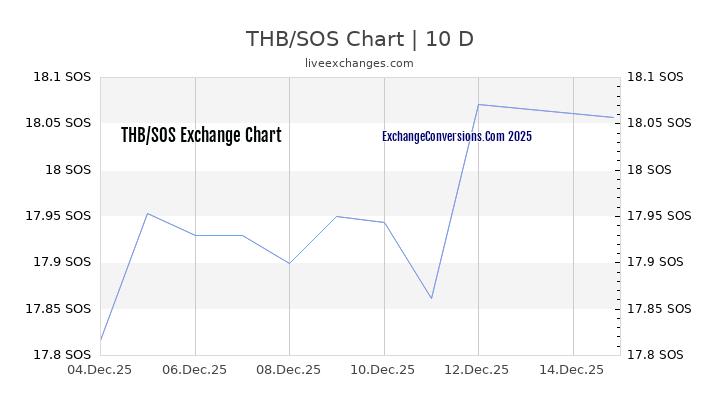
Task: Click the 17.95 SOS left axis label
Action: click(58, 216)
